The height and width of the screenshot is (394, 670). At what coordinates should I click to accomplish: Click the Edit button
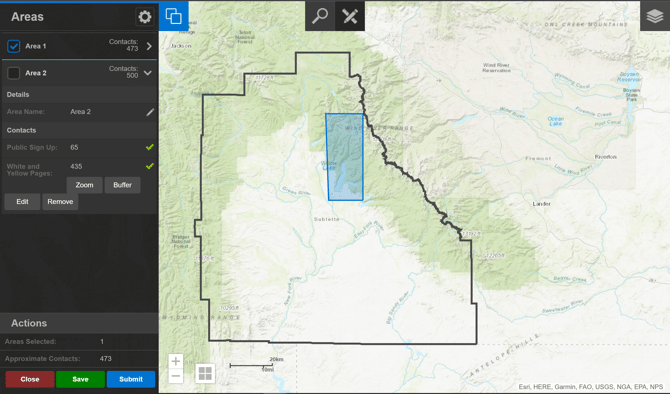pyautogui.click(x=22, y=202)
